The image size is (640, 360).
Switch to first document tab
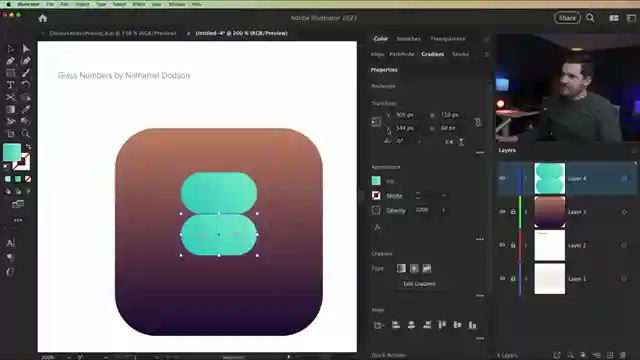coord(113,33)
